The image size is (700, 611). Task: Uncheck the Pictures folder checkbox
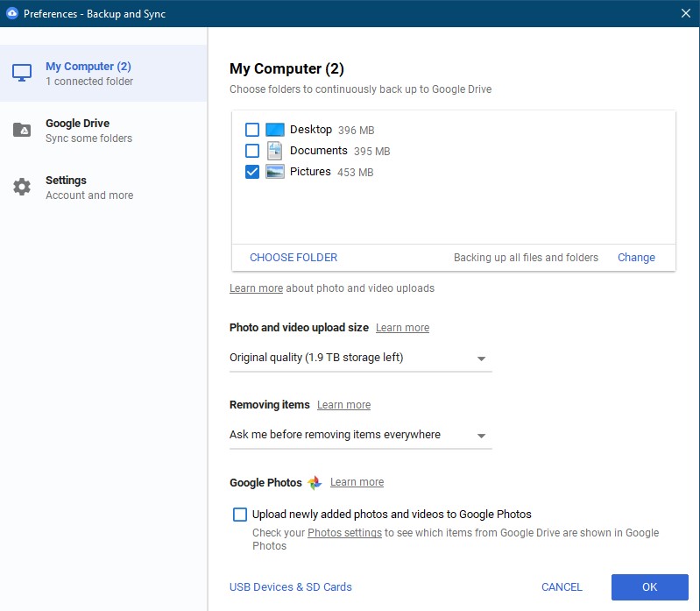(252, 172)
